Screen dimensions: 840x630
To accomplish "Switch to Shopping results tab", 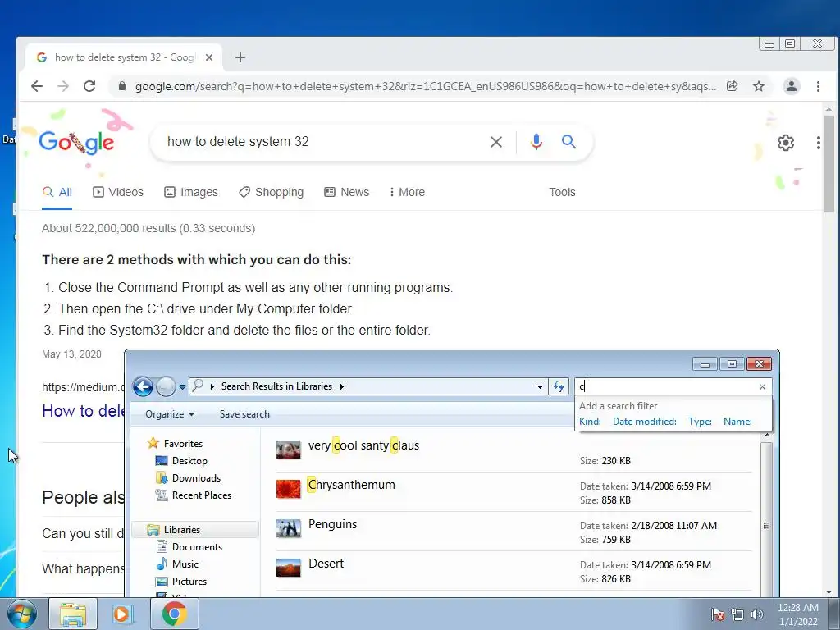I will [271, 192].
